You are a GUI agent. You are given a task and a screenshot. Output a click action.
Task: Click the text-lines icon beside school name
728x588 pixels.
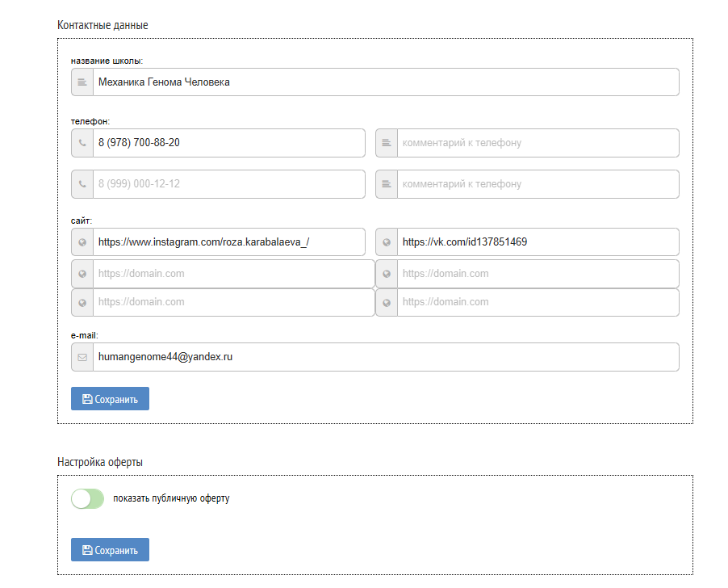[x=82, y=82]
